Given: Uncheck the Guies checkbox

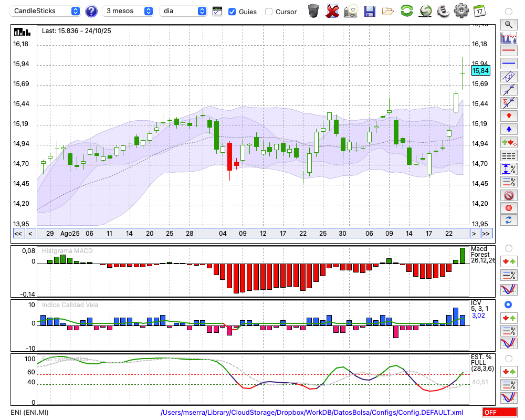Looking at the screenshot, I should 232,12.
